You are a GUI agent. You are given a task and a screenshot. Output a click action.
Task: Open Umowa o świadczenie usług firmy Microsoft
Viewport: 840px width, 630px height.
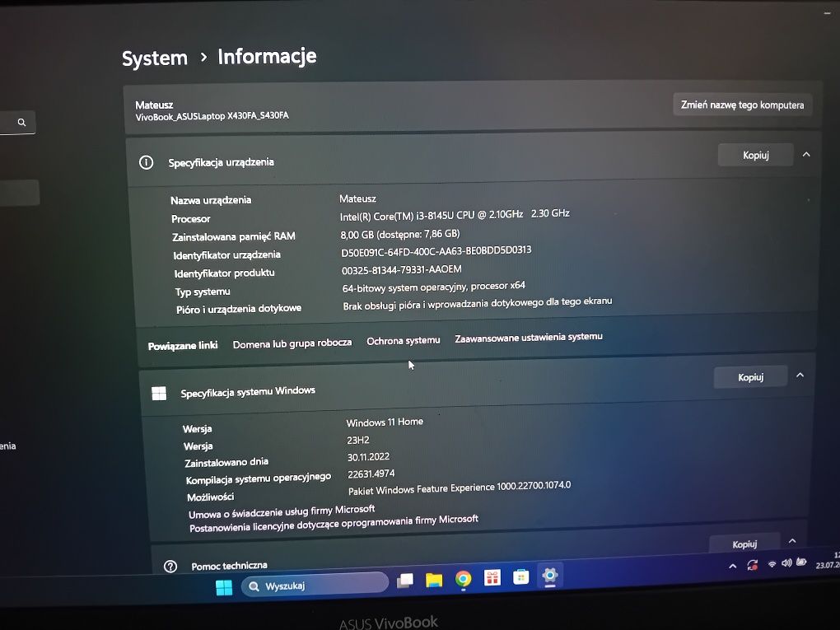pyautogui.click(x=282, y=511)
